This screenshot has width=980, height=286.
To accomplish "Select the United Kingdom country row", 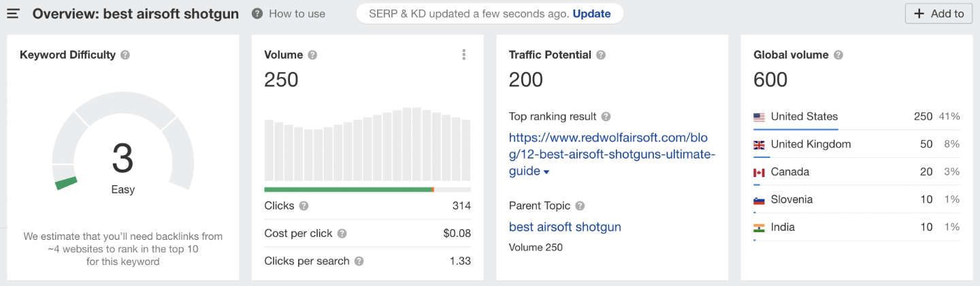I will pos(857,144).
